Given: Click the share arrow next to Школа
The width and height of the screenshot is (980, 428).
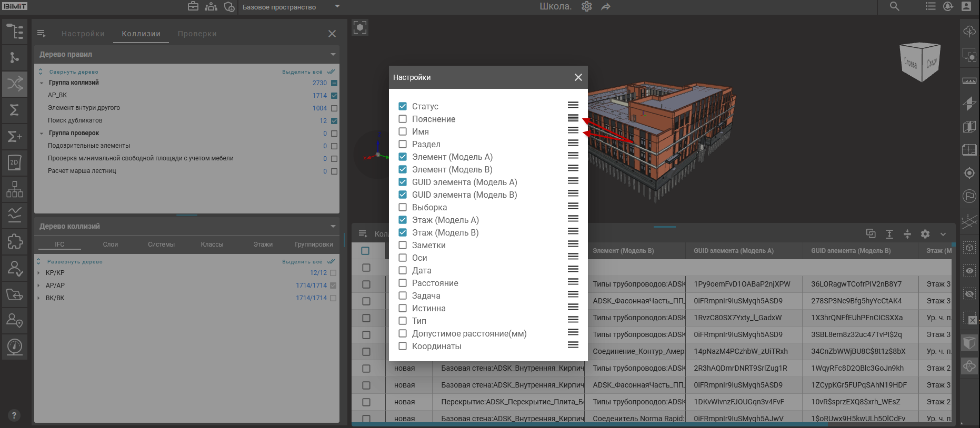Looking at the screenshot, I should click(606, 7).
